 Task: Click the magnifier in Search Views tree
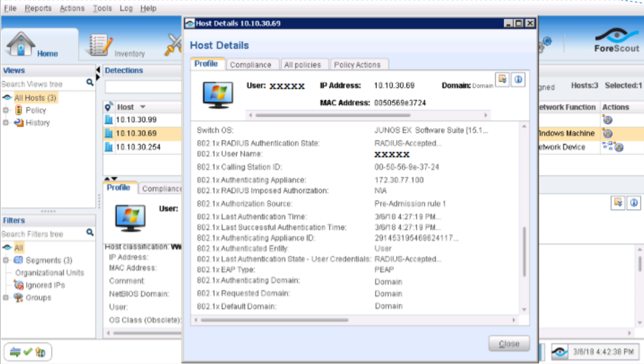click(x=90, y=83)
